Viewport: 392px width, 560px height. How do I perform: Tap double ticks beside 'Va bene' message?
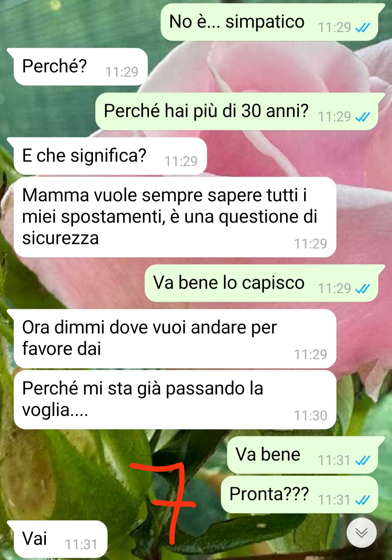coord(362,460)
